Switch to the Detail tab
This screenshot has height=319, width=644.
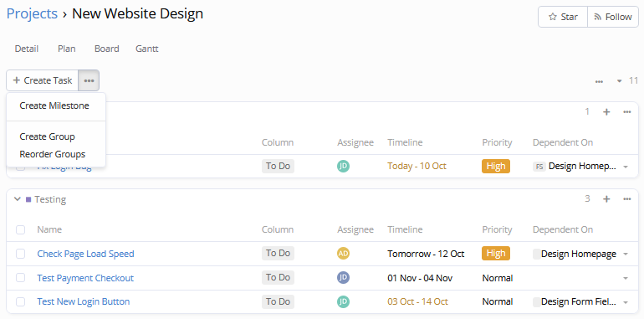tap(27, 49)
